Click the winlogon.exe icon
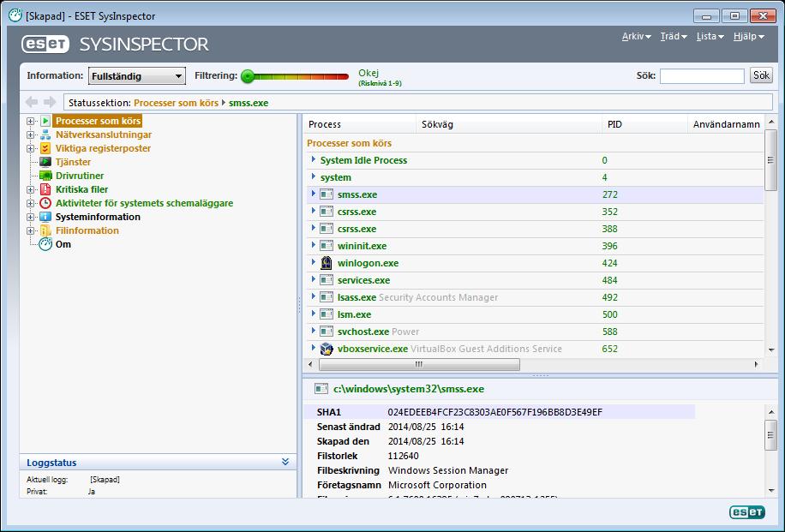This screenshot has width=785, height=532. tap(327, 263)
